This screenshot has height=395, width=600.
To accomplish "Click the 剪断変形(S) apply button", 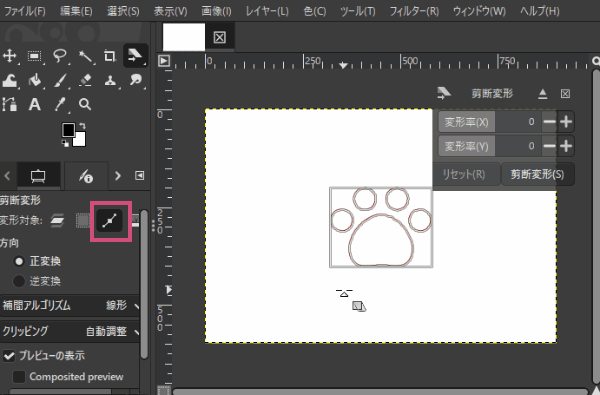I will (537, 175).
